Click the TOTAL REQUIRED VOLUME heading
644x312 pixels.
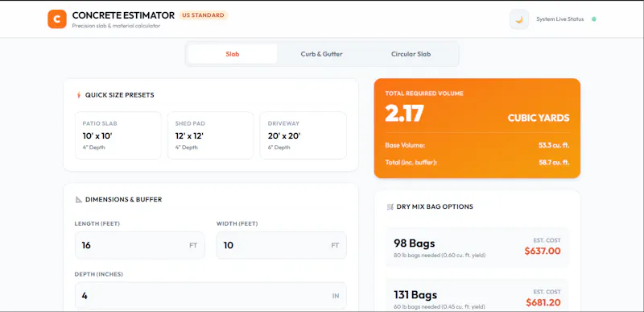click(x=424, y=94)
